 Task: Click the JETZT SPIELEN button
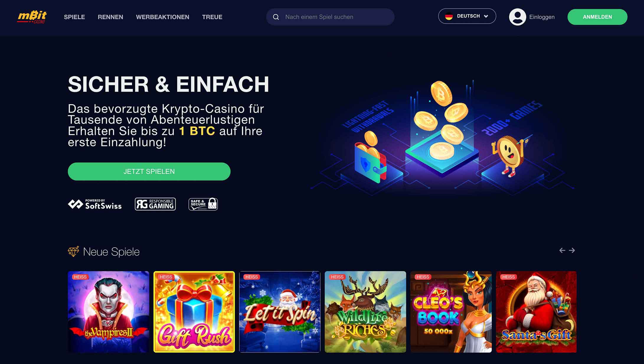click(149, 171)
